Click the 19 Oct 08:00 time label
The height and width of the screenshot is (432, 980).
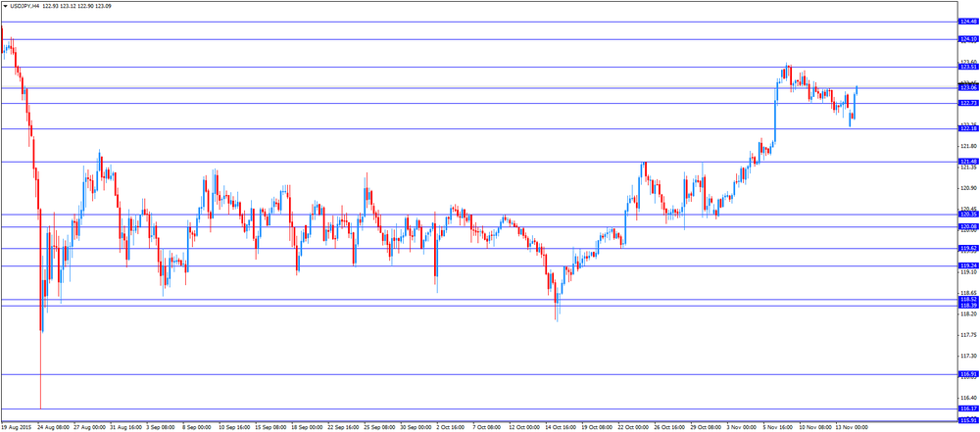click(598, 428)
